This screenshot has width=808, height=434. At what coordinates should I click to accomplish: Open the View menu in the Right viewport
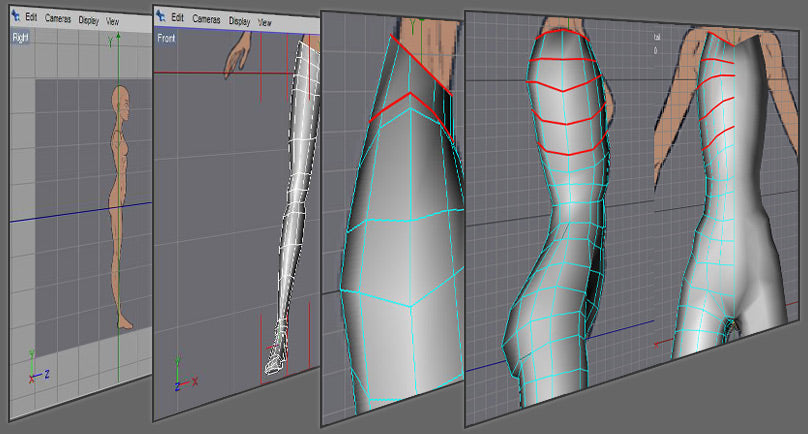point(112,22)
